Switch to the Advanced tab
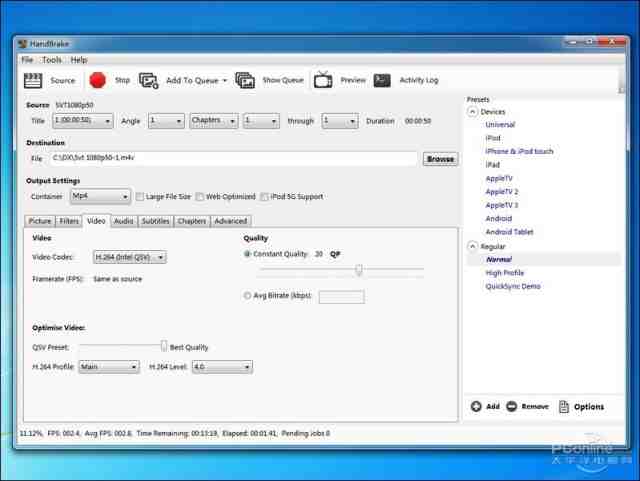Viewport: 640px width, 481px height. [x=231, y=221]
